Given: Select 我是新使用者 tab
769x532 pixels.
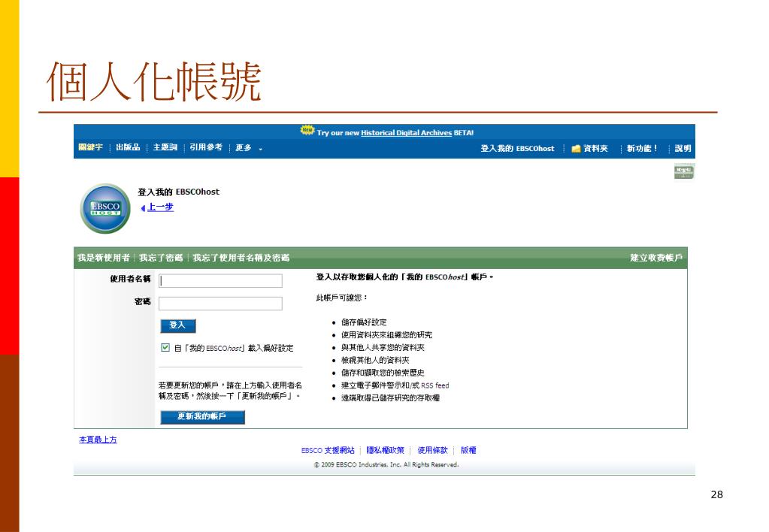Looking at the screenshot, I should [104, 258].
